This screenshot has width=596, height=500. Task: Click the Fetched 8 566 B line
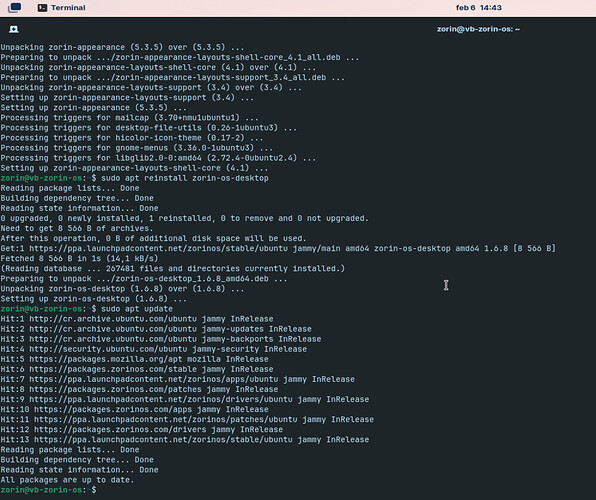pyautogui.click(x=79, y=259)
